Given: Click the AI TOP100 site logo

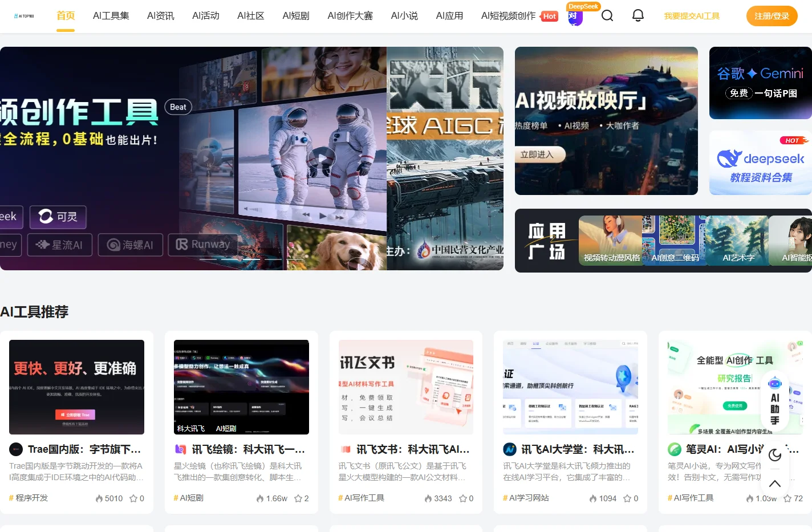Looking at the screenshot, I should pos(24,16).
